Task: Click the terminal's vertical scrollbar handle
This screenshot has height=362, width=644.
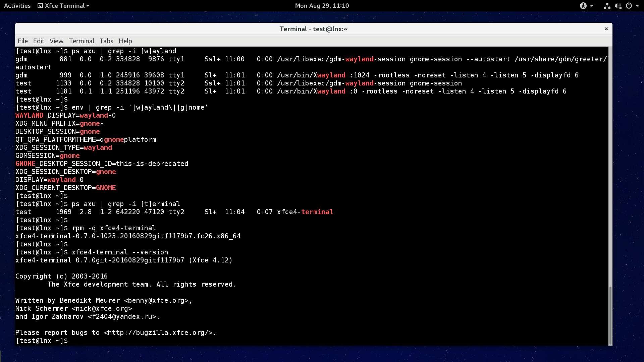Action: pyautogui.click(x=610, y=315)
